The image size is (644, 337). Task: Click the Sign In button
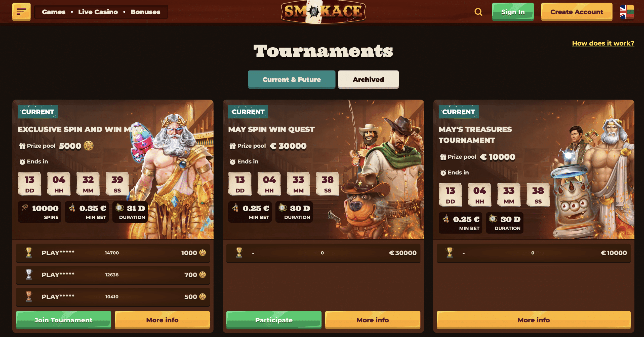pyautogui.click(x=513, y=12)
